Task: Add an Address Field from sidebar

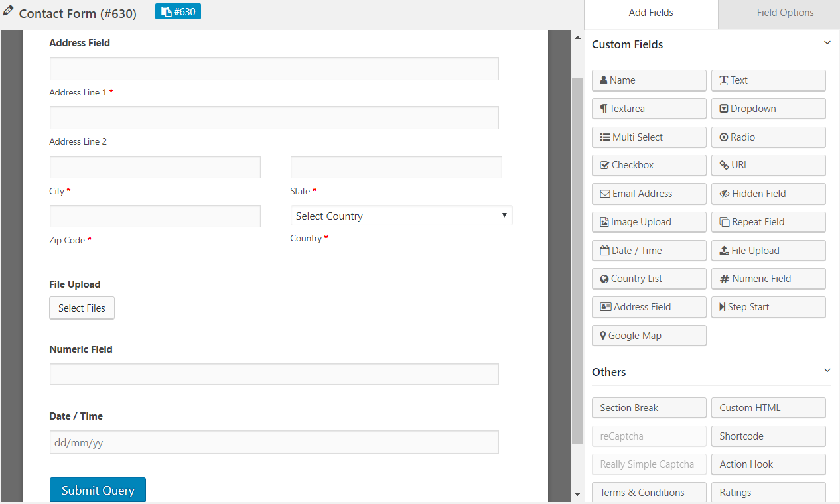Action: click(649, 307)
